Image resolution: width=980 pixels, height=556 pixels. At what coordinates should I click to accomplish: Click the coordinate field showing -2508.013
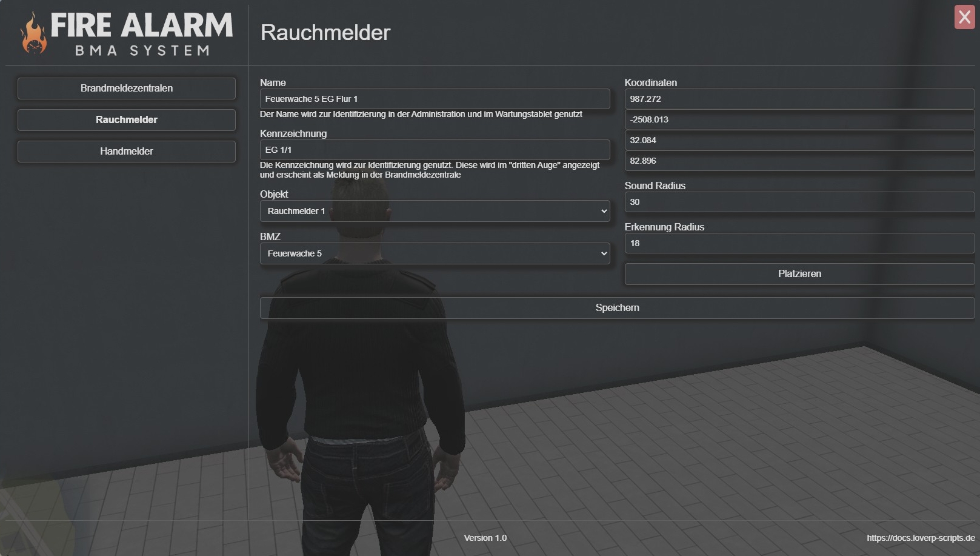[x=799, y=119]
